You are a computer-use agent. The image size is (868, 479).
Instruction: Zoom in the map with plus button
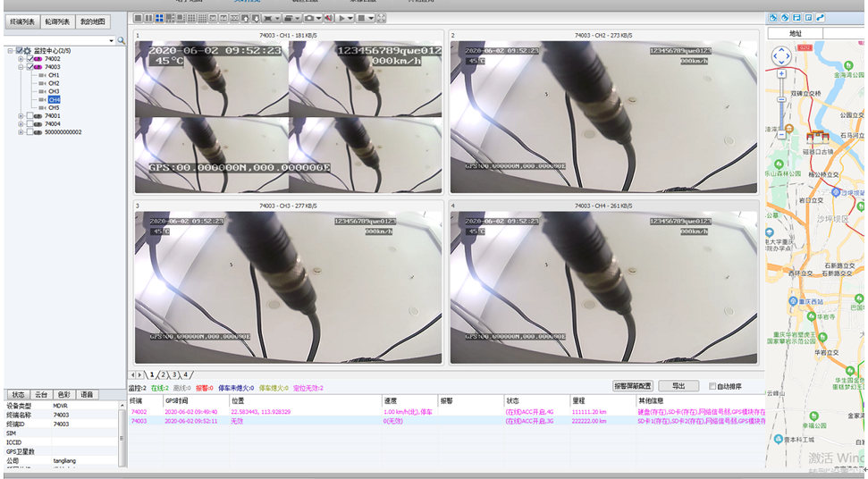pos(781,73)
